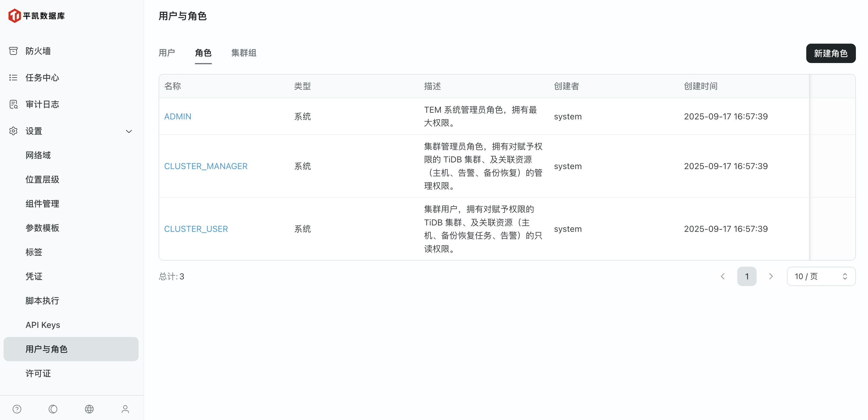Switch to the 用户 tab

point(167,53)
